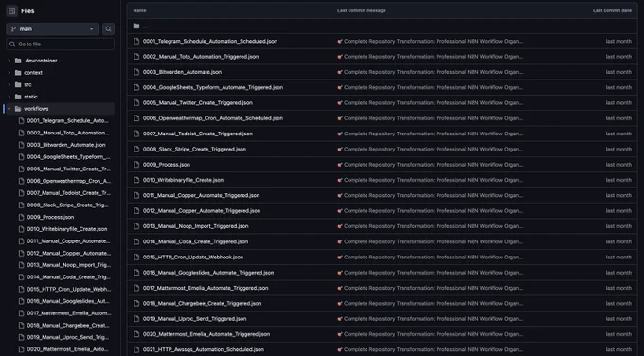Click sidebar file icon for 0017_Mattermost_Emelia
Screen dimensions: 644x356
click(x=22, y=312)
